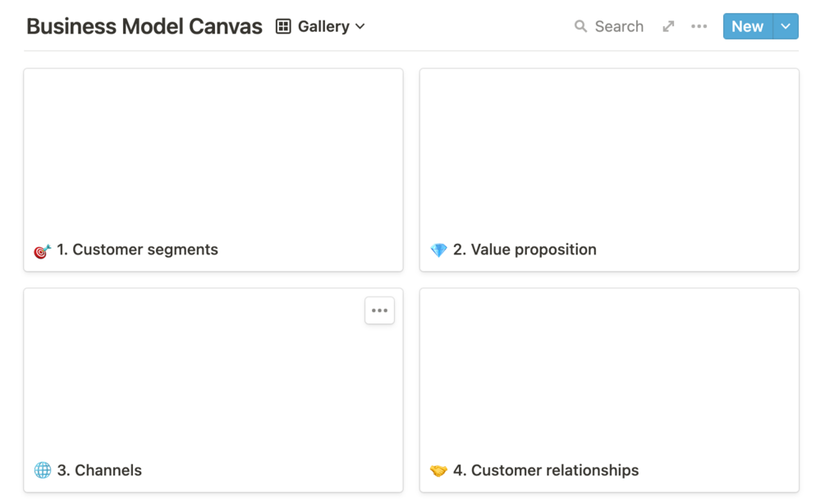Click the diamond emoji for Value proposition
Screen dimensions: 825x504
pyautogui.click(x=438, y=250)
